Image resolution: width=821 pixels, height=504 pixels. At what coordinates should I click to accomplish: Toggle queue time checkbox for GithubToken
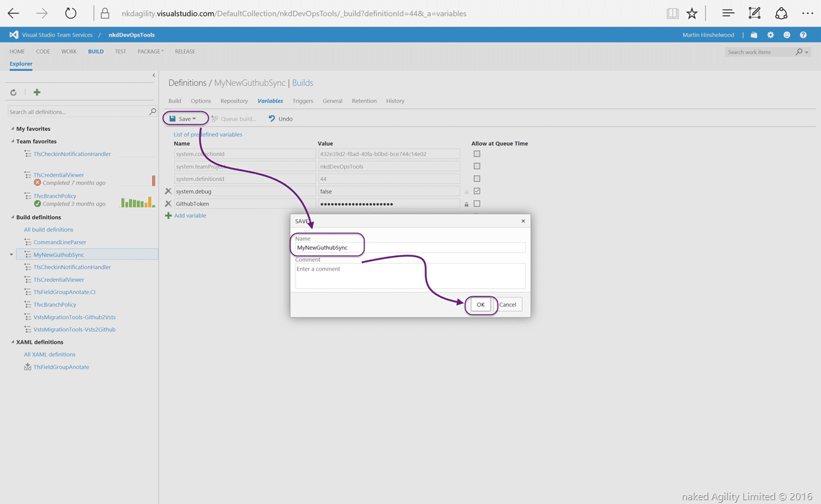pos(477,204)
